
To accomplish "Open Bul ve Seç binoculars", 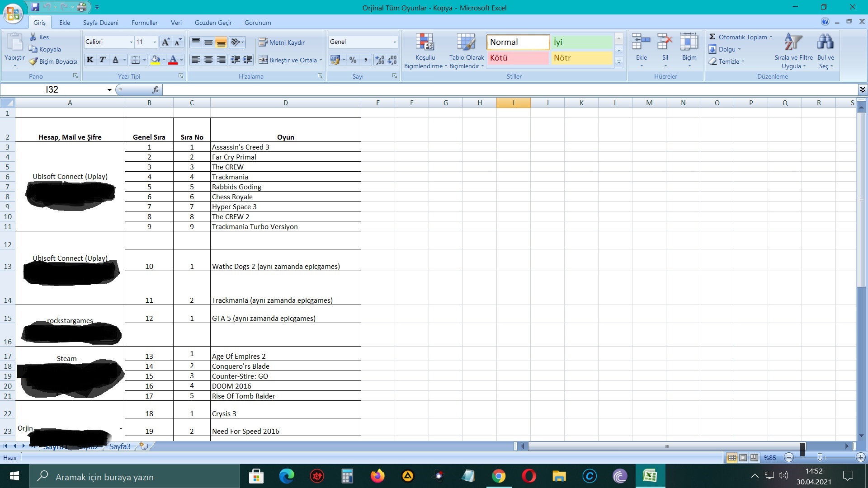I will pyautogui.click(x=826, y=51).
